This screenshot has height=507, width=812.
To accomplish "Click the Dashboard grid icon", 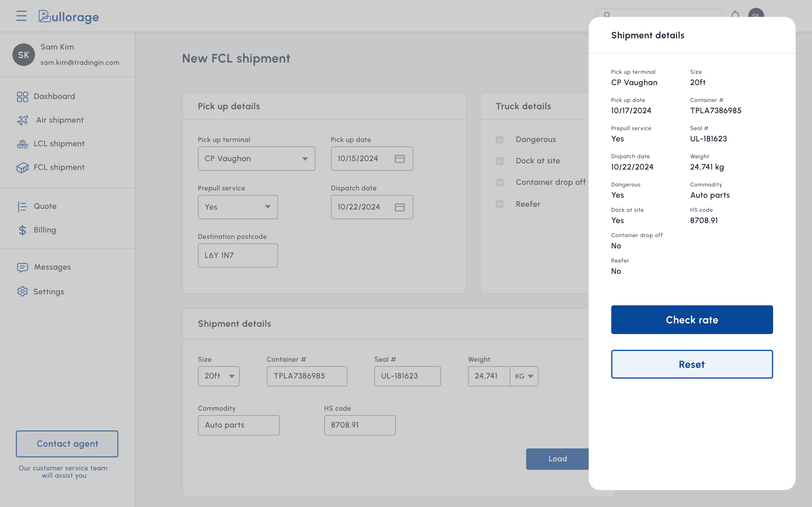I will tap(22, 97).
